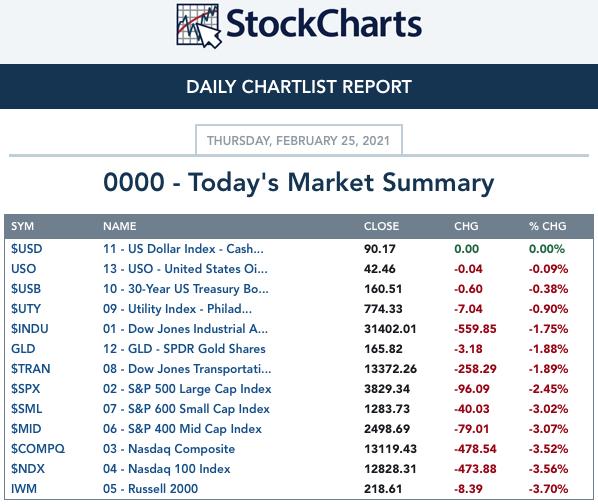Click the CLOSE column header
598x504 pixels.
(x=381, y=226)
